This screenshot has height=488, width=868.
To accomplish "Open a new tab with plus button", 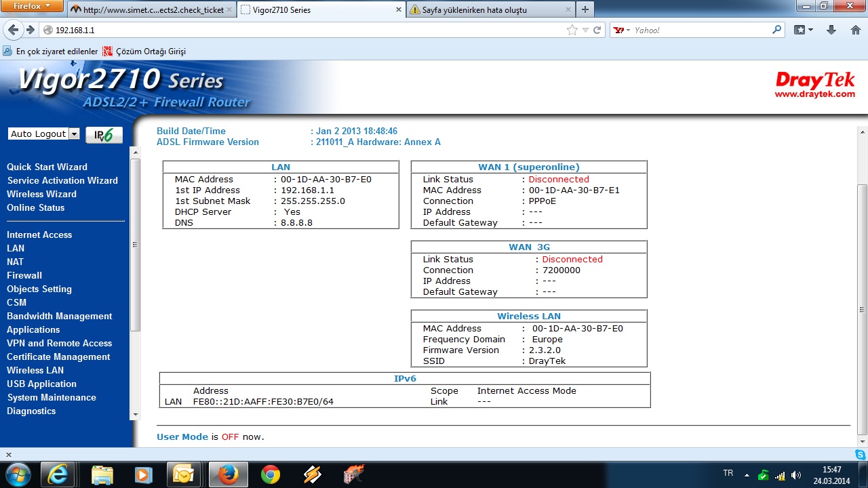I will click(x=585, y=9).
